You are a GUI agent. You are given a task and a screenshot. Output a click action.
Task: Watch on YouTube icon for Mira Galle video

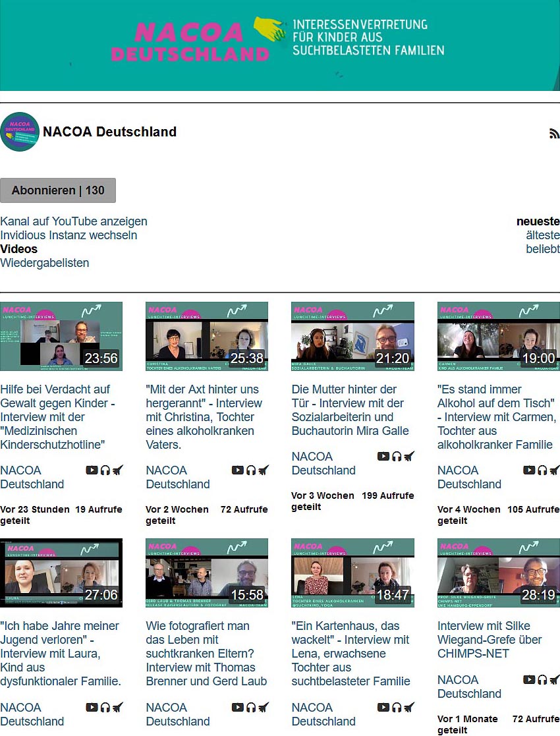click(384, 456)
